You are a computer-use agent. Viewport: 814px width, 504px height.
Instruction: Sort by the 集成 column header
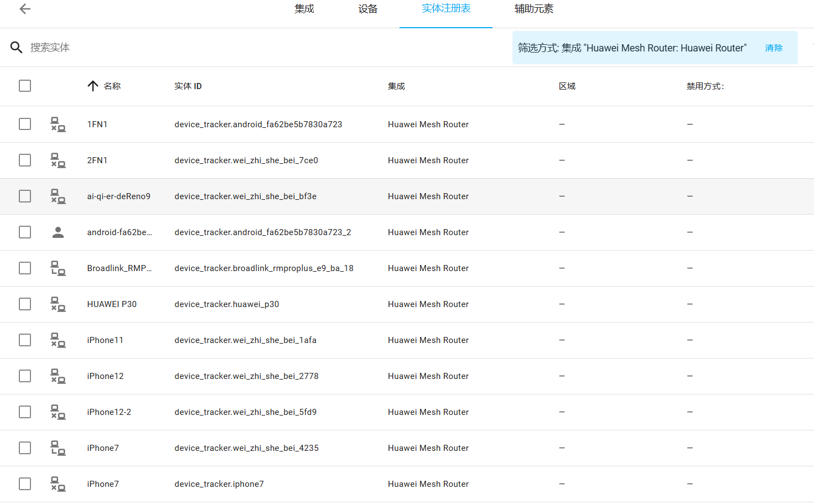[x=396, y=86]
